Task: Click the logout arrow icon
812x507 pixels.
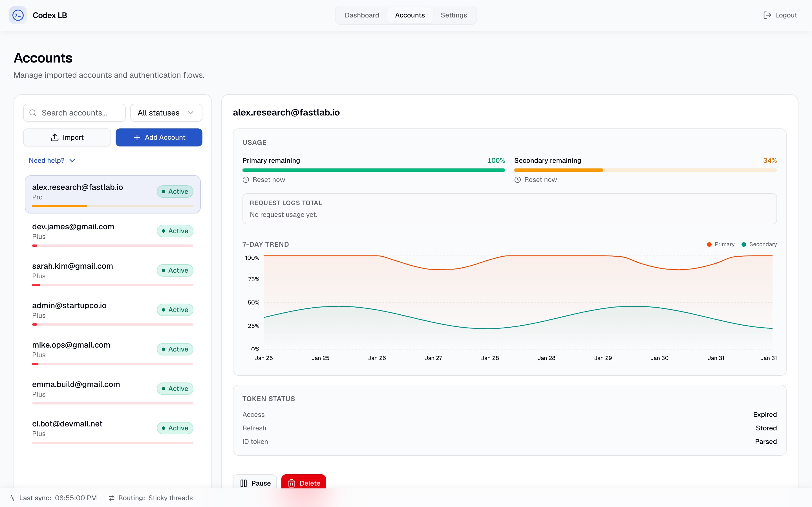Action: click(767, 15)
